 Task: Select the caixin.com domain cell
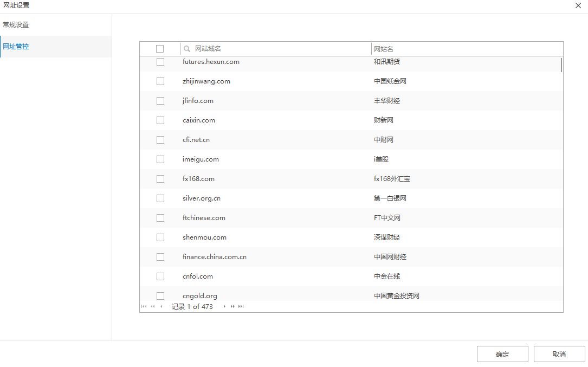[x=199, y=120]
